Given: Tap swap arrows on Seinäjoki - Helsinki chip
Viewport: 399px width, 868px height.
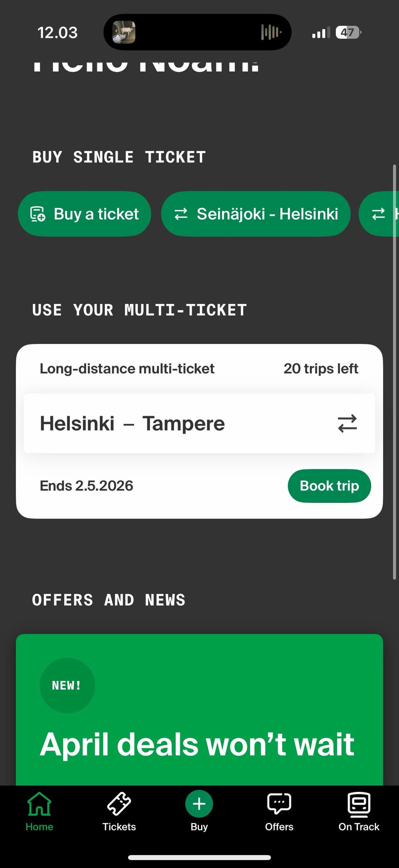Looking at the screenshot, I should 181,214.
